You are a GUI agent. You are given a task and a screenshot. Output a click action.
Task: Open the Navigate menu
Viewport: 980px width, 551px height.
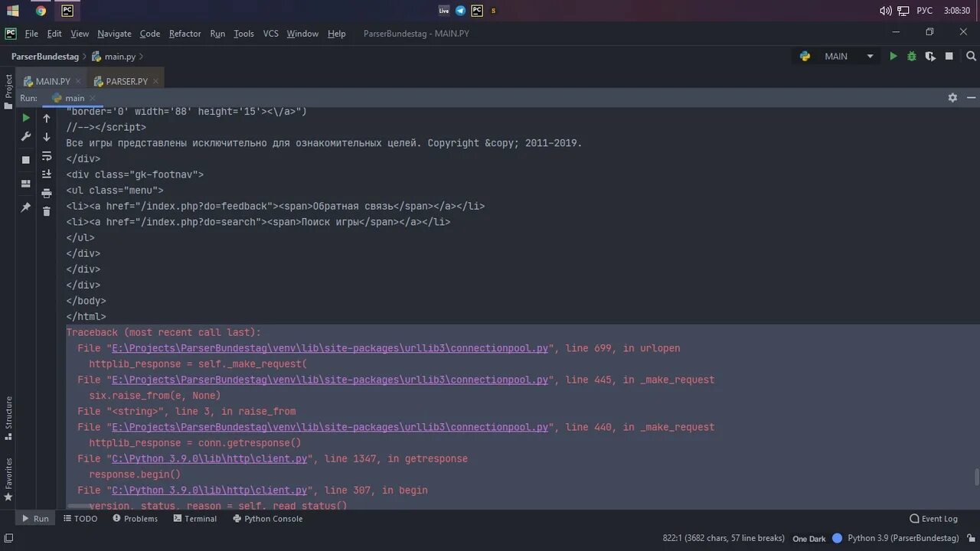tap(114, 34)
